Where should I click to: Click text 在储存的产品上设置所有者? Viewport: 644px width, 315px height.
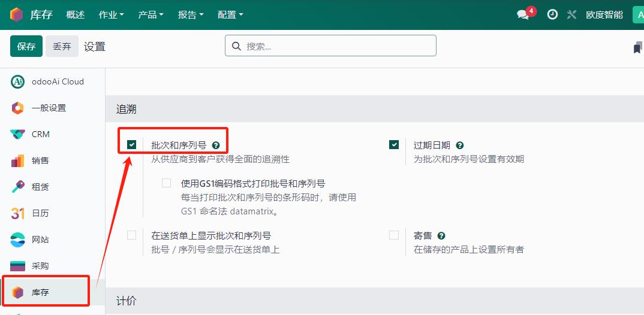[x=469, y=249]
